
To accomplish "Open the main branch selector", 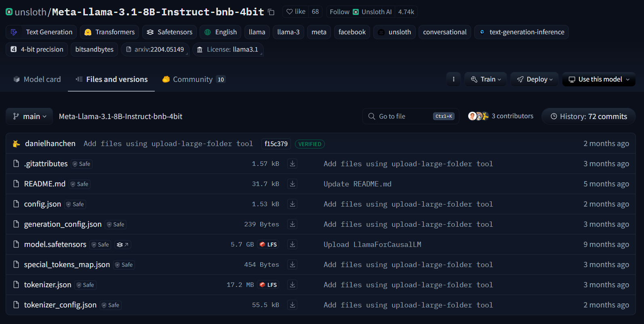I will point(29,116).
